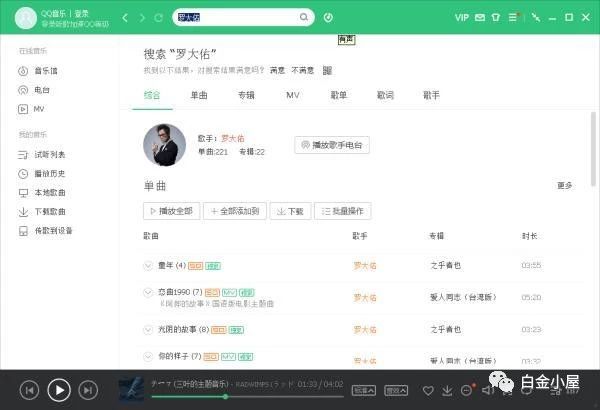
Task: Click 全部添加到 button
Action: 235,211
